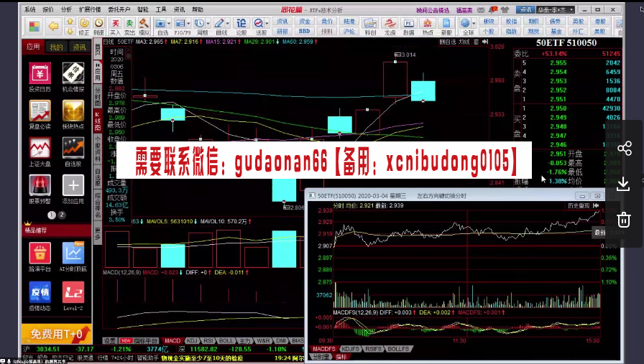
Task: Open the 帮助 menu
Action: click(x=198, y=9)
